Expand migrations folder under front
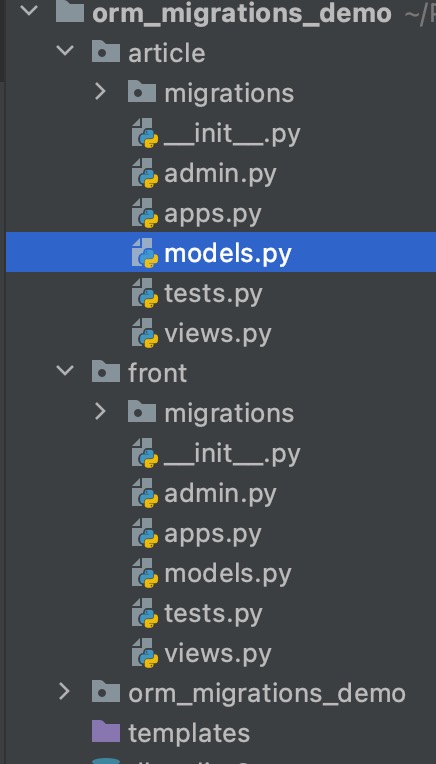436x764 pixels. pos(100,411)
